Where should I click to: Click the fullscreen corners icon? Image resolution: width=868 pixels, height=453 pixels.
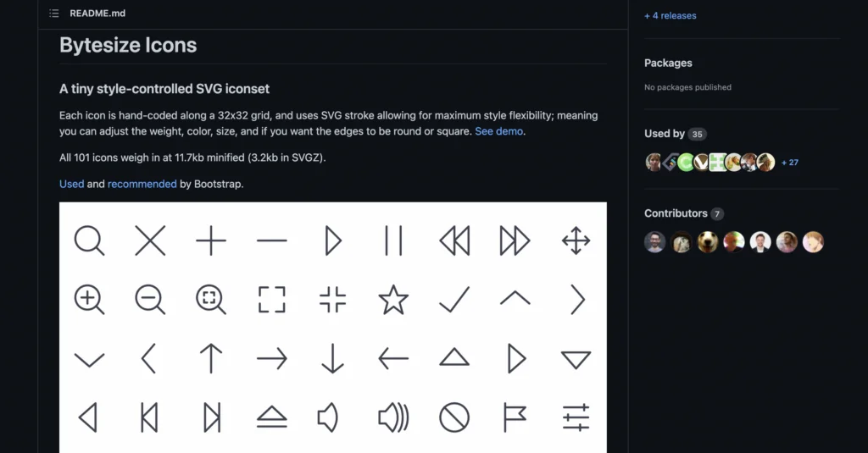coord(272,300)
